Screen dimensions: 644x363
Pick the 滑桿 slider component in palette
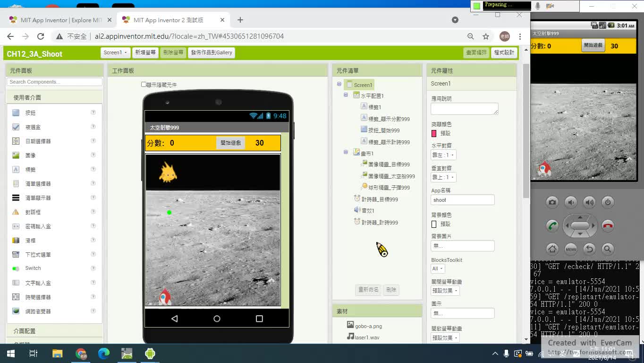(30, 241)
